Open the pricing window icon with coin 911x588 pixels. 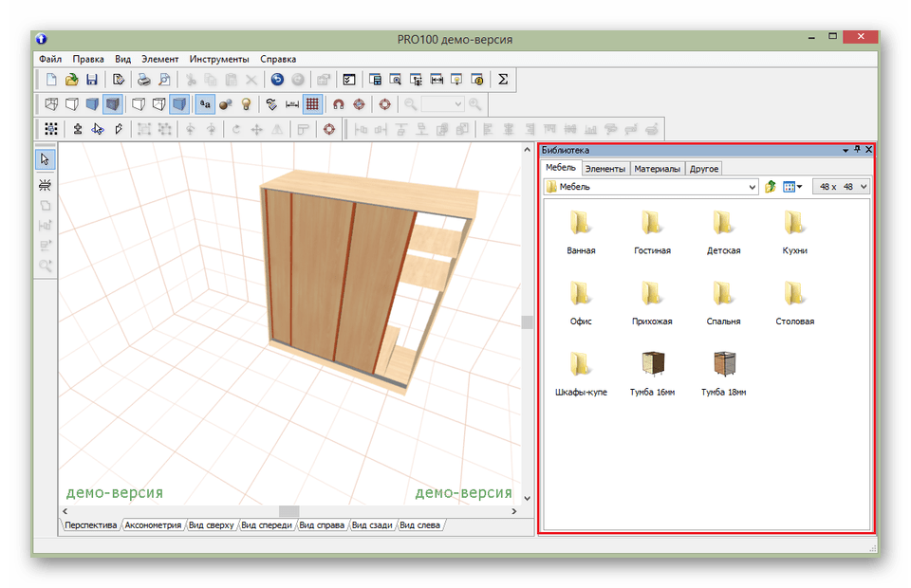coord(477,80)
